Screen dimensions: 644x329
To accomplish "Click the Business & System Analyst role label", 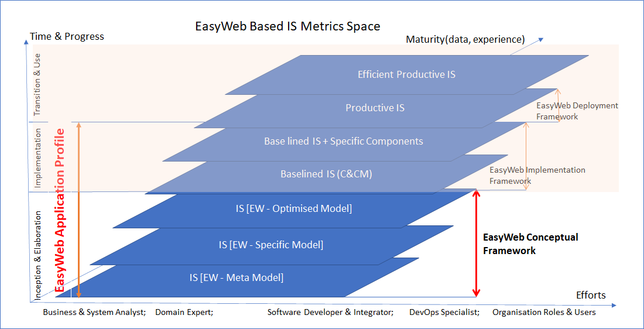I will pos(94,312).
